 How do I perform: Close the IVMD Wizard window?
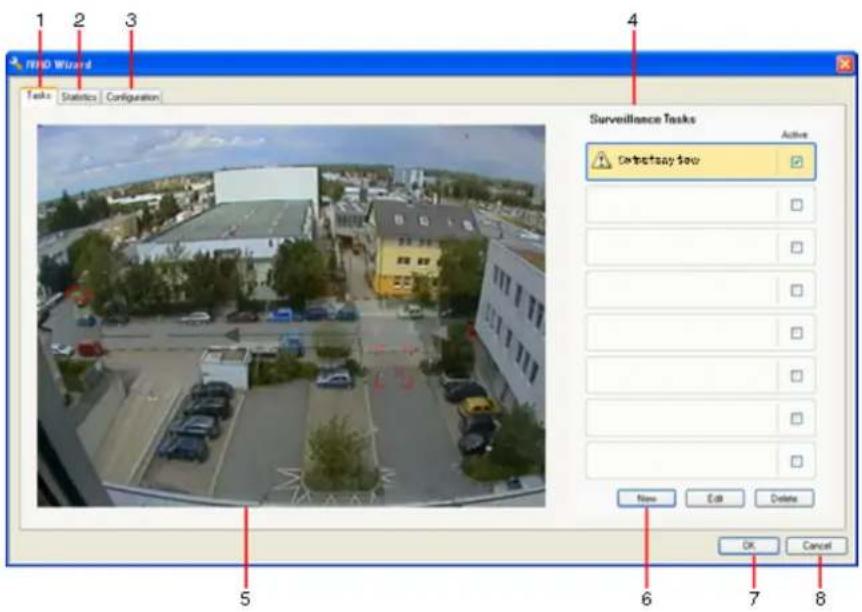click(845, 64)
